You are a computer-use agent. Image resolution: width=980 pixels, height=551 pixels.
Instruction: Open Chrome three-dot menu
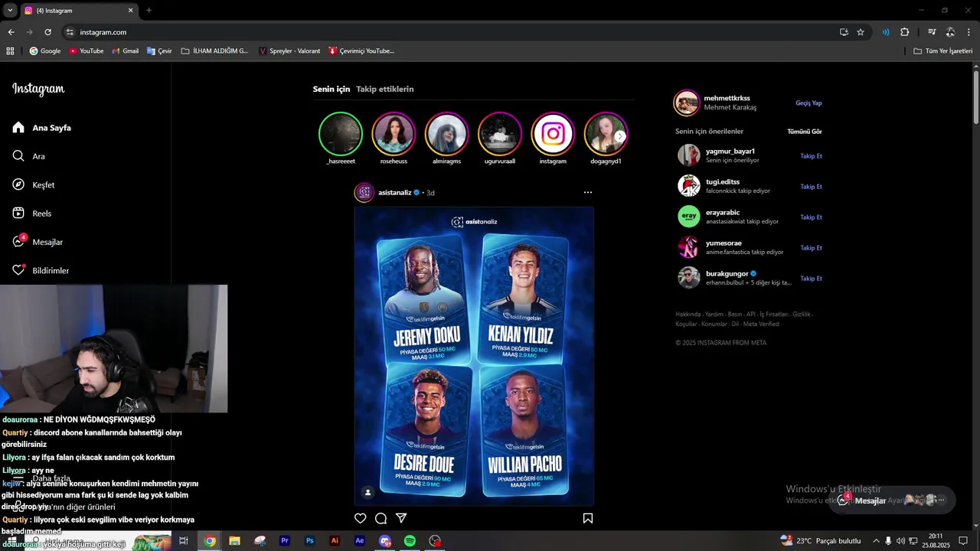[969, 32]
